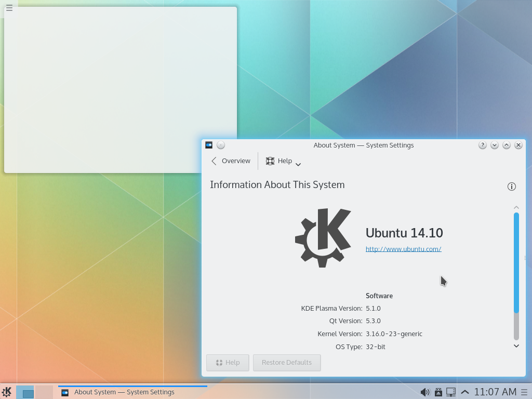Image resolution: width=532 pixels, height=399 pixels.
Task: Click the Restore Defaults button
Action: pos(287,363)
